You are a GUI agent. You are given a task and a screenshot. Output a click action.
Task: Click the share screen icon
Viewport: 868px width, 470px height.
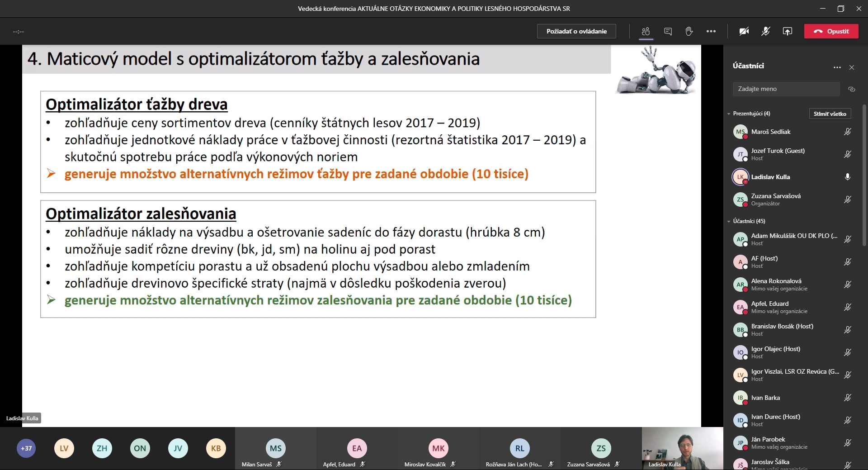pyautogui.click(x=787, y=31)
